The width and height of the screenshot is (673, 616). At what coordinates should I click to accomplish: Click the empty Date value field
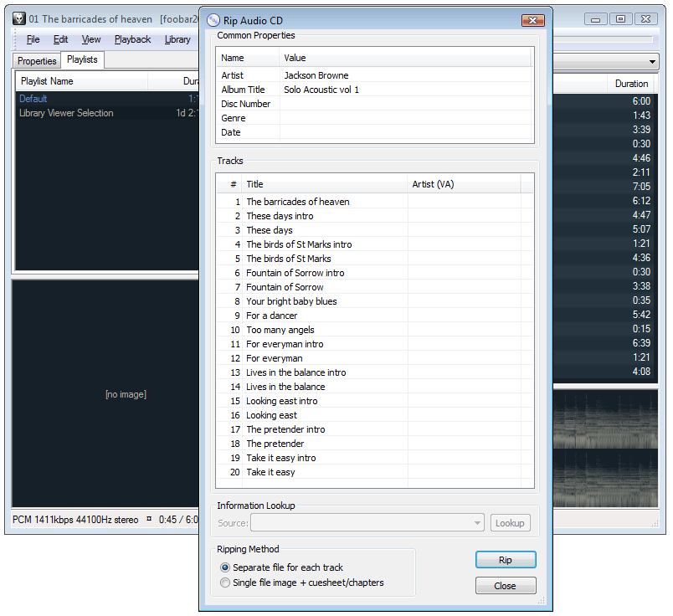(406, 132)
